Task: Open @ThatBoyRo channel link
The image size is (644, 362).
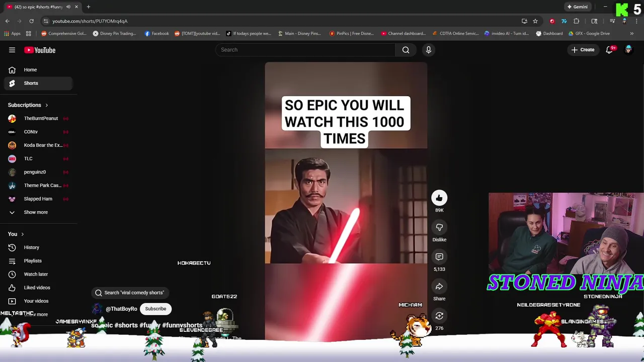Action: 121,309
